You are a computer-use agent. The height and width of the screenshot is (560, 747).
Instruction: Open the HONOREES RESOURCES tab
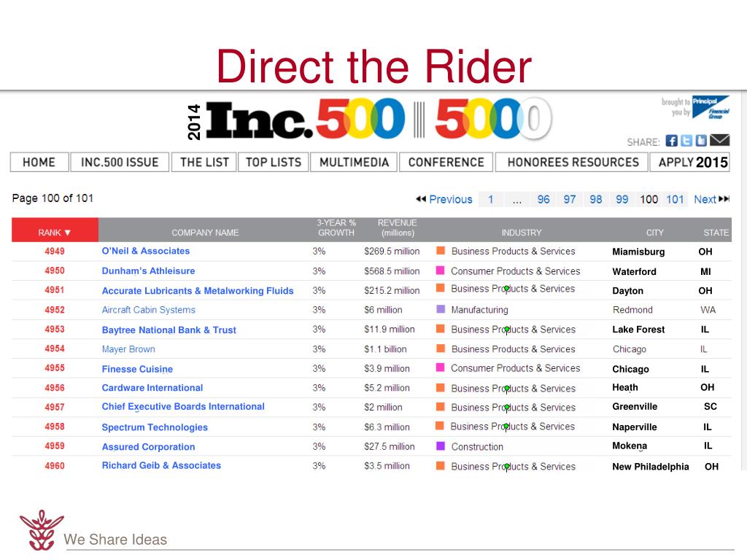(573, 163)
